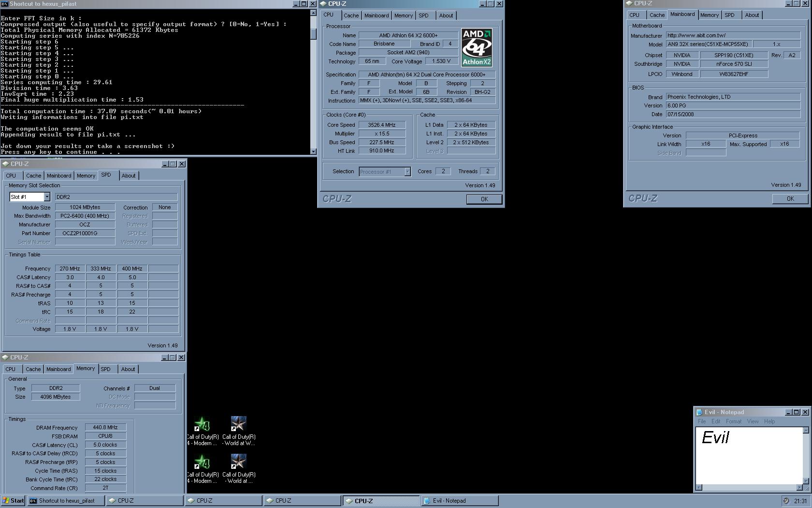
Task: Switch to Cache tab in processor CPU-Z window
Action: [351, 15]
